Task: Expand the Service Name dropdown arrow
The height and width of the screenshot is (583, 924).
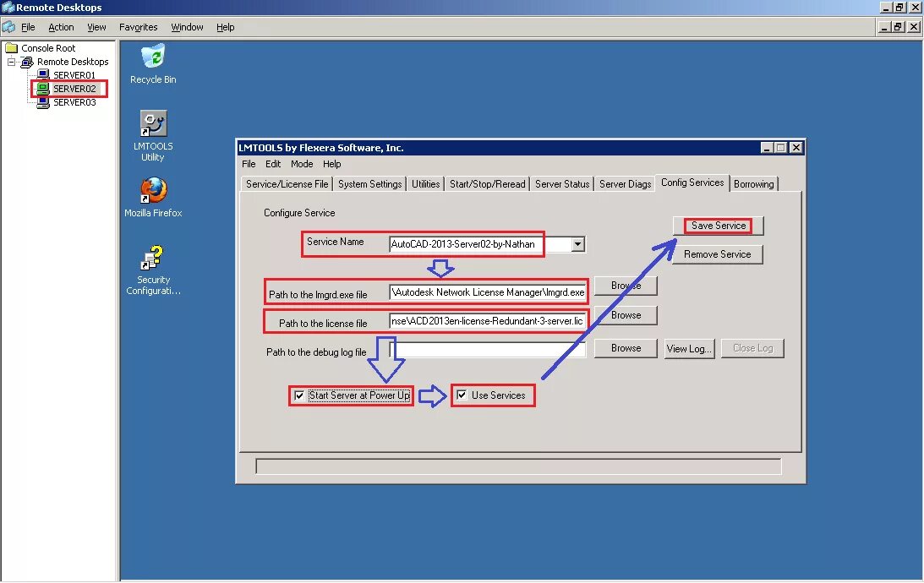Action: pos(578,244)
